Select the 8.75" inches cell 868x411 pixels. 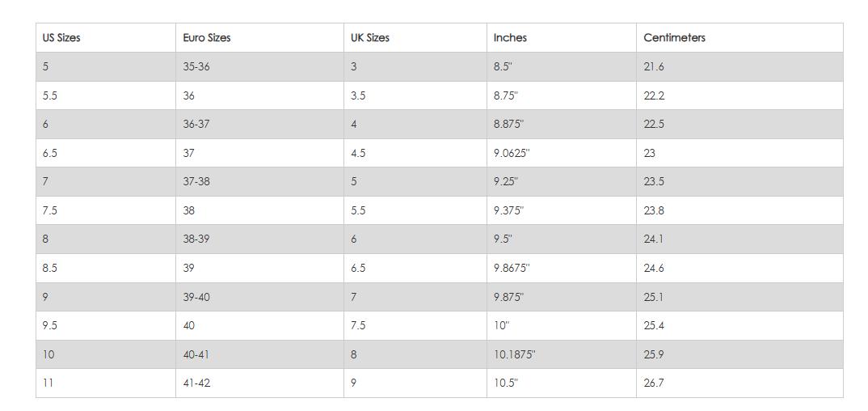[506, 95]
